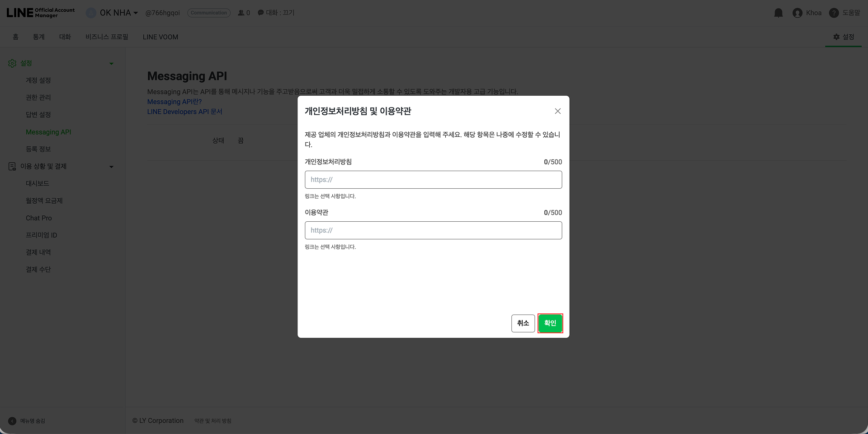The height and width of the screenshot is (434, 868).
Task: Collapse the 이용 상황 및 결제 section
Action: (111, 167)
